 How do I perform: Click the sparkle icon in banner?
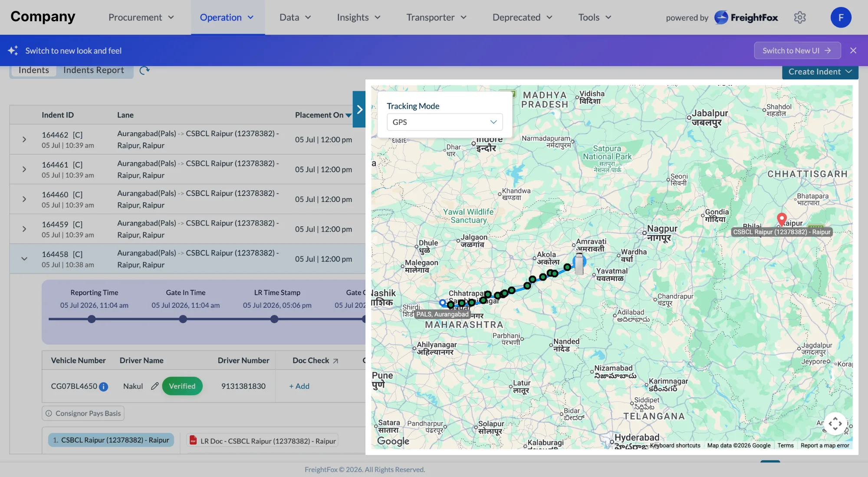pyautogui.click(x=13, y=50)
